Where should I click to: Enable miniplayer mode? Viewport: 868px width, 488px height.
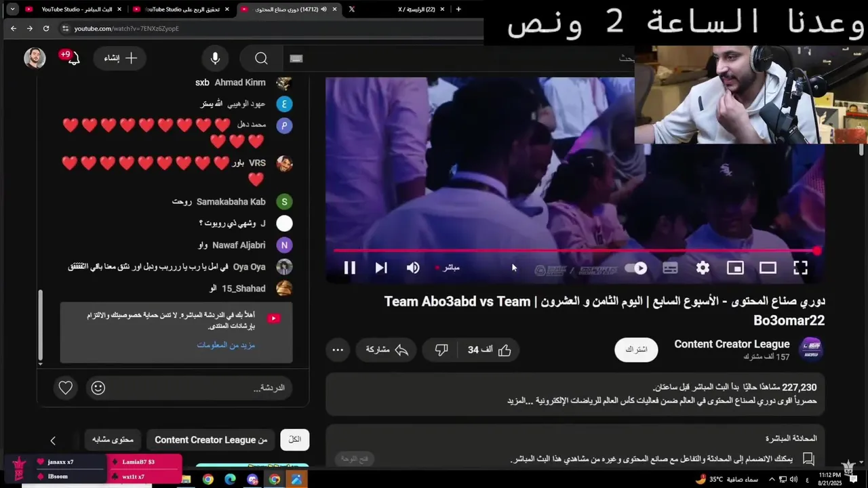point(735,268)
